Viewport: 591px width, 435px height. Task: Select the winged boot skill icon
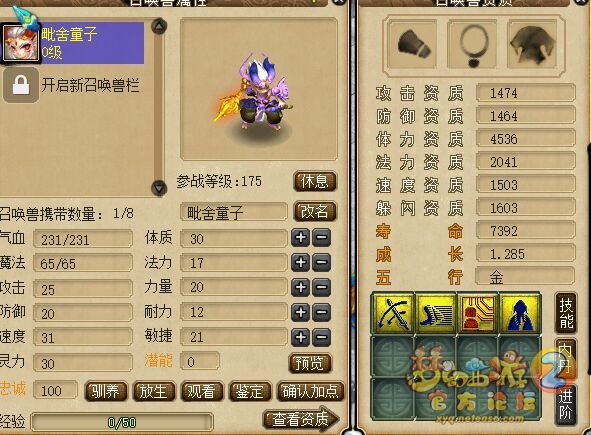tap(436, 314)
